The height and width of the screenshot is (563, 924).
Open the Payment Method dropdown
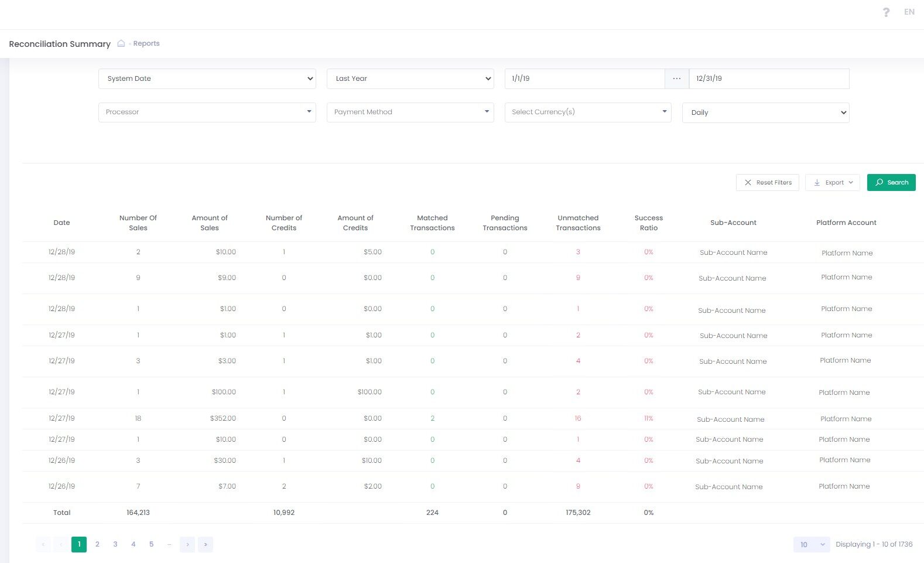[410, 112]
